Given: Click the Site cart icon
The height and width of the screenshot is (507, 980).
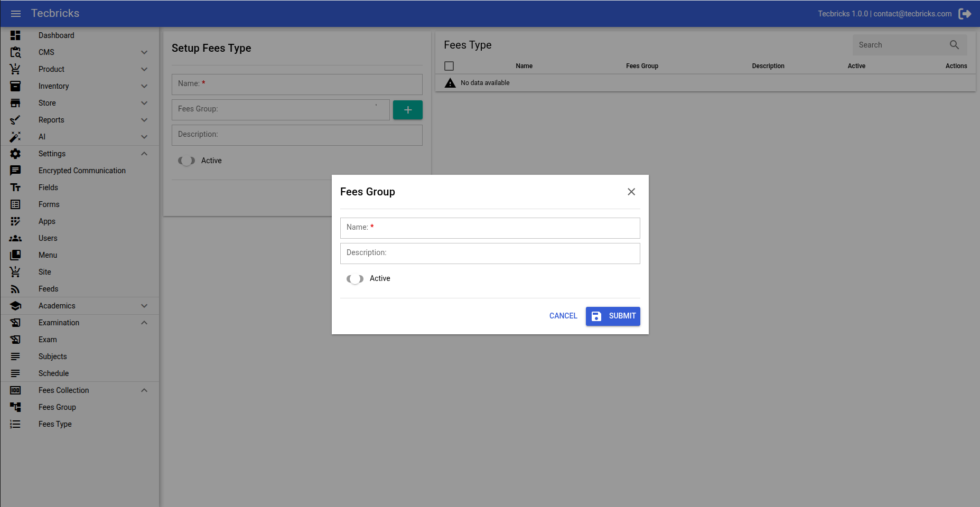Looking at the screenshot, I should 15,272.
